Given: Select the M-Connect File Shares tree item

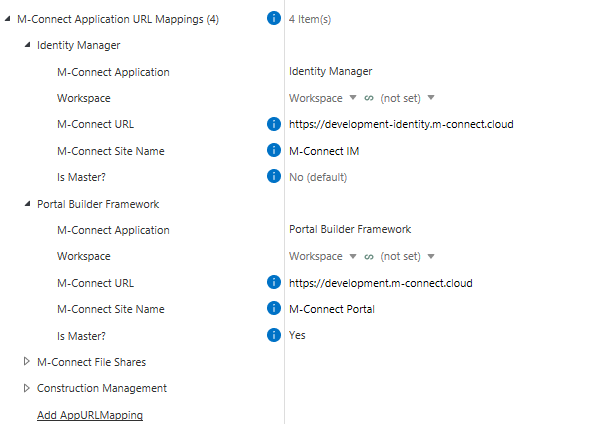Looking at the screenshot, I should point(91,362).
